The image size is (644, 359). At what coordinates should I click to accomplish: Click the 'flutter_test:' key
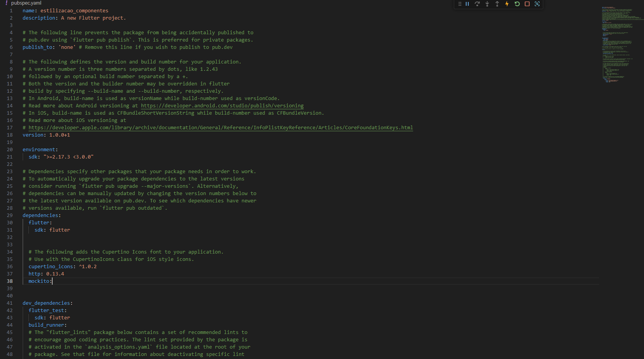[48, 311]
